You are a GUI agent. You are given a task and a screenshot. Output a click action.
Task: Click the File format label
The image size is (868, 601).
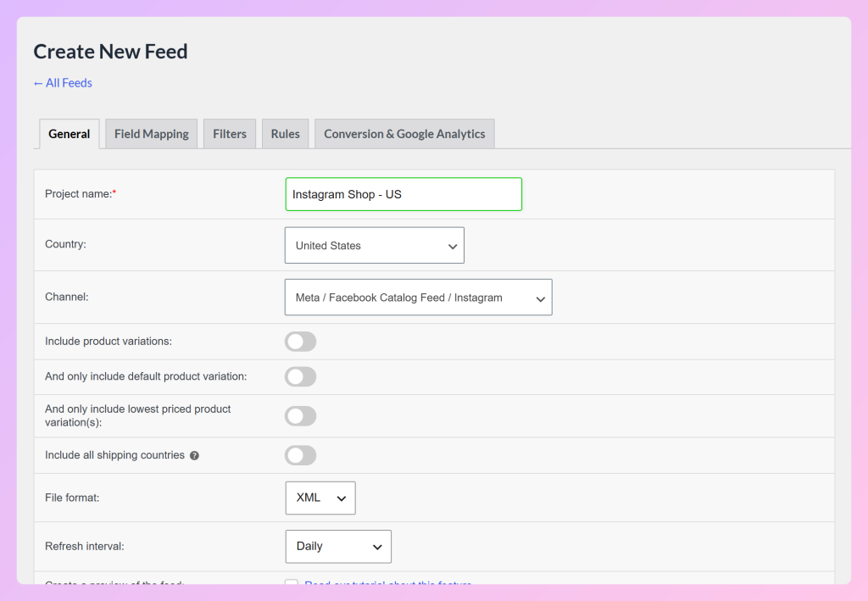pyautogui.click(x=72, y=498)
